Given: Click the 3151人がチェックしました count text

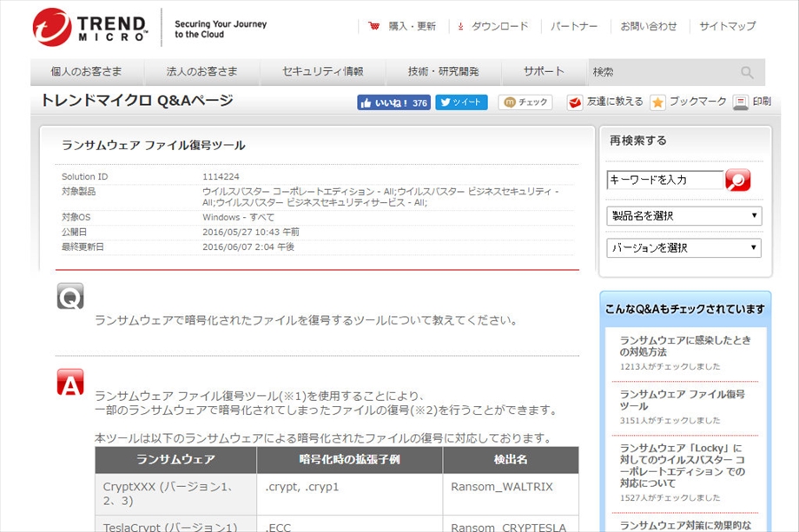Looking at the screenshot, I should [x=670, y=421].
